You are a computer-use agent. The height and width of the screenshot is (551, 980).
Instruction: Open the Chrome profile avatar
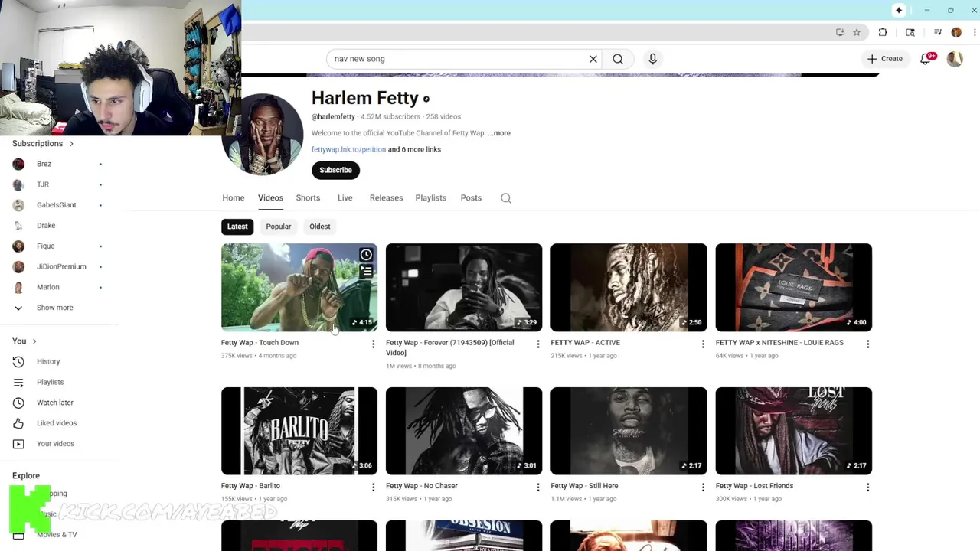[x=956, y=32]
